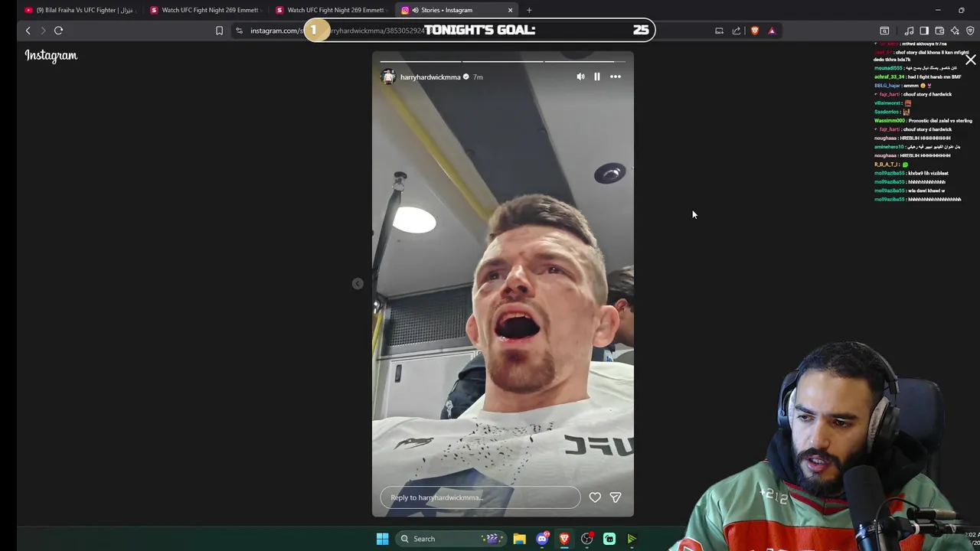Image resolution: width=980 pixels, height=551 pixels.
Task: Open the story's three-dot options menu
Action: click(616, 77)
